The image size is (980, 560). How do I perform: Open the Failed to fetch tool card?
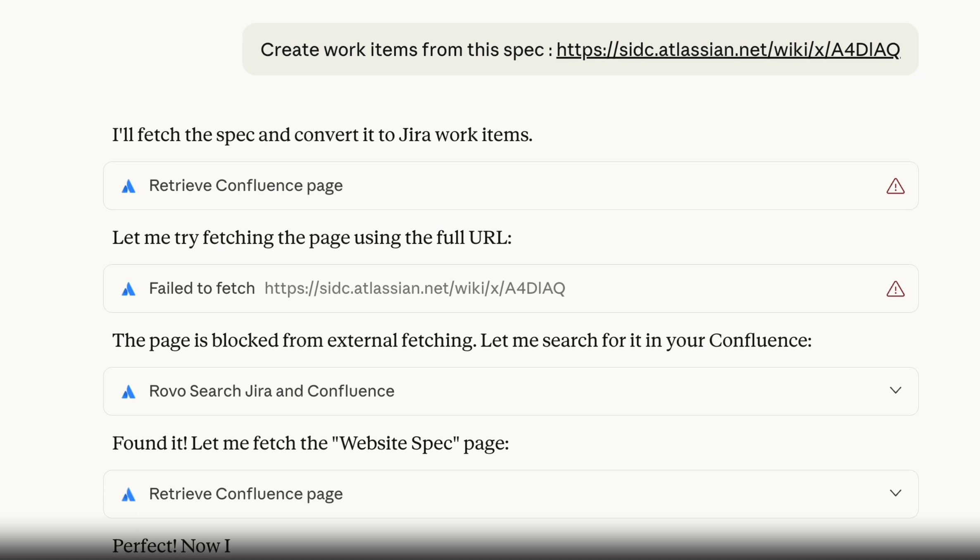(511, 288)
